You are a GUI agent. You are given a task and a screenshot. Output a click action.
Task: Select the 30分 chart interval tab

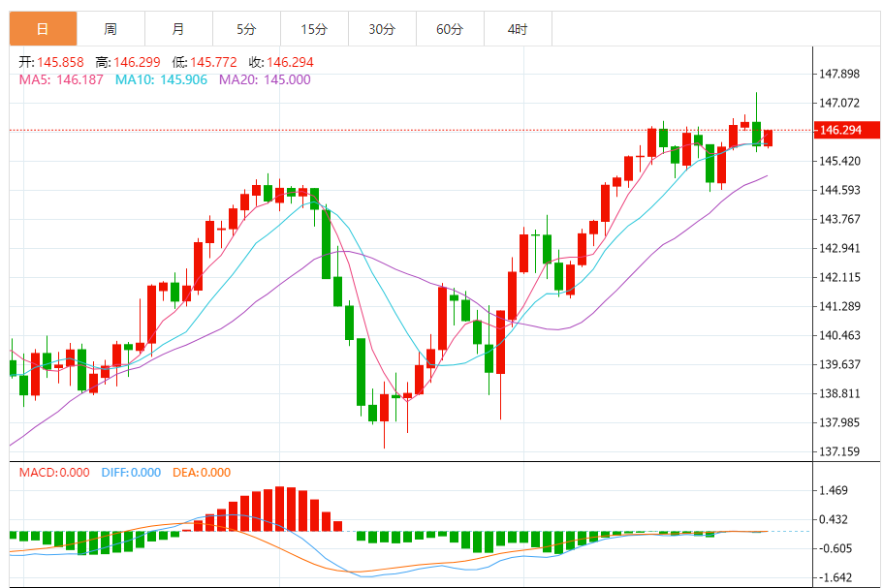coord(382,29)
